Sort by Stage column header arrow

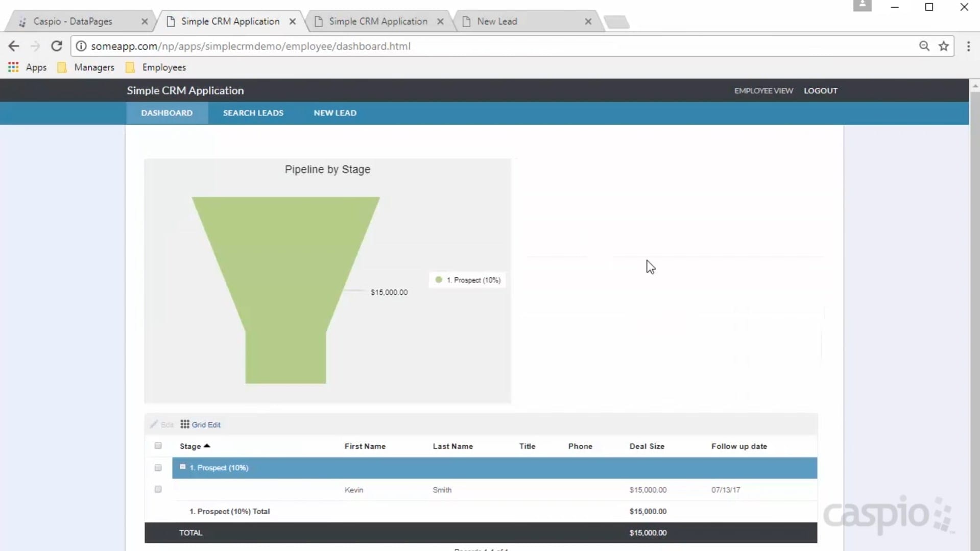(x=207, y=446)
